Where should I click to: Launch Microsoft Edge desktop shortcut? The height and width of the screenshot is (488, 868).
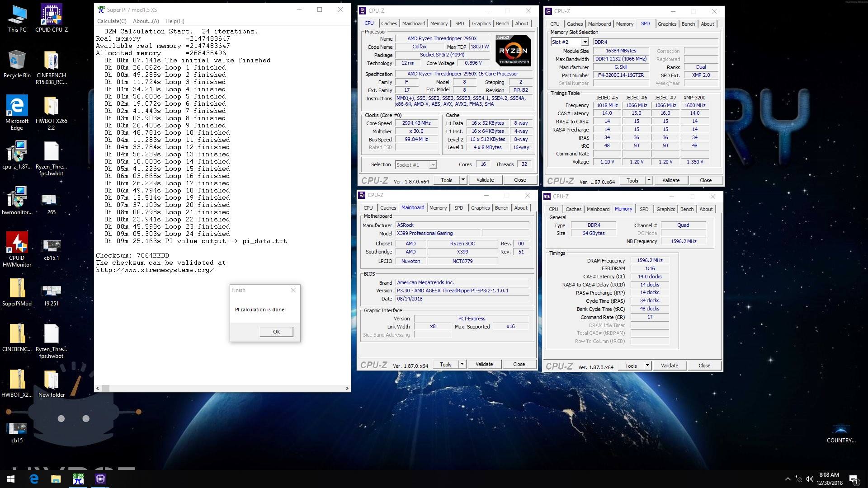pyautogui.click(x=17, y=113)
